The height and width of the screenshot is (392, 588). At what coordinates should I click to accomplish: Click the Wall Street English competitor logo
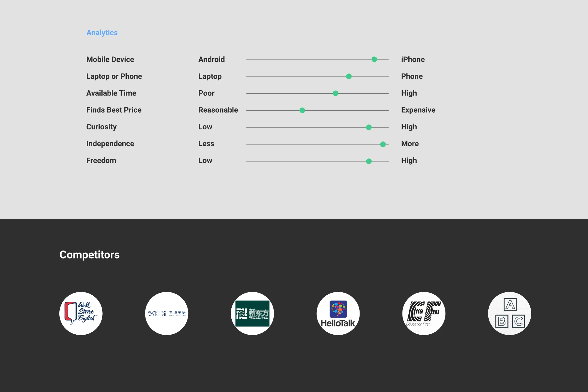[81, 313]
